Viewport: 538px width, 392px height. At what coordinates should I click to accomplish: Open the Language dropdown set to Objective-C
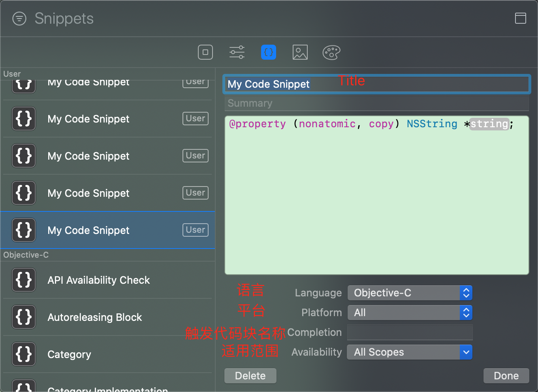[410, 293]
